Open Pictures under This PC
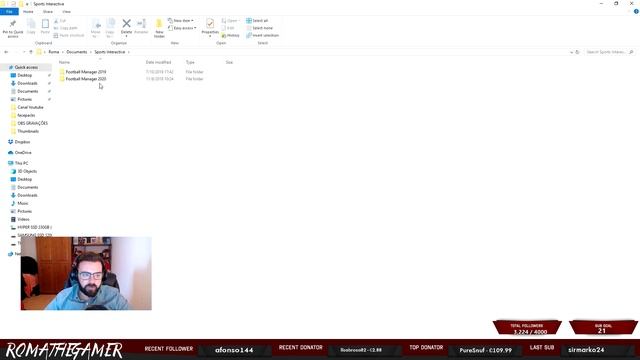This screenshot has height=360, width=640. (24, 211)
